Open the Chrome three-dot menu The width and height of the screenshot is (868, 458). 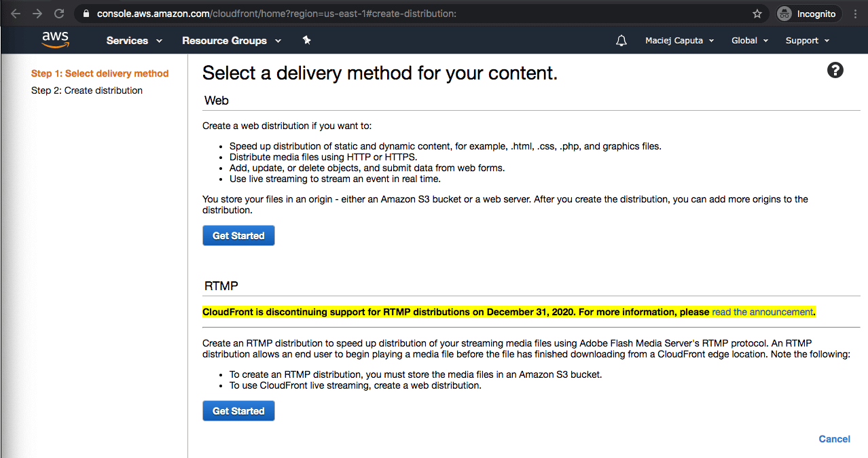tap(855, 14)
